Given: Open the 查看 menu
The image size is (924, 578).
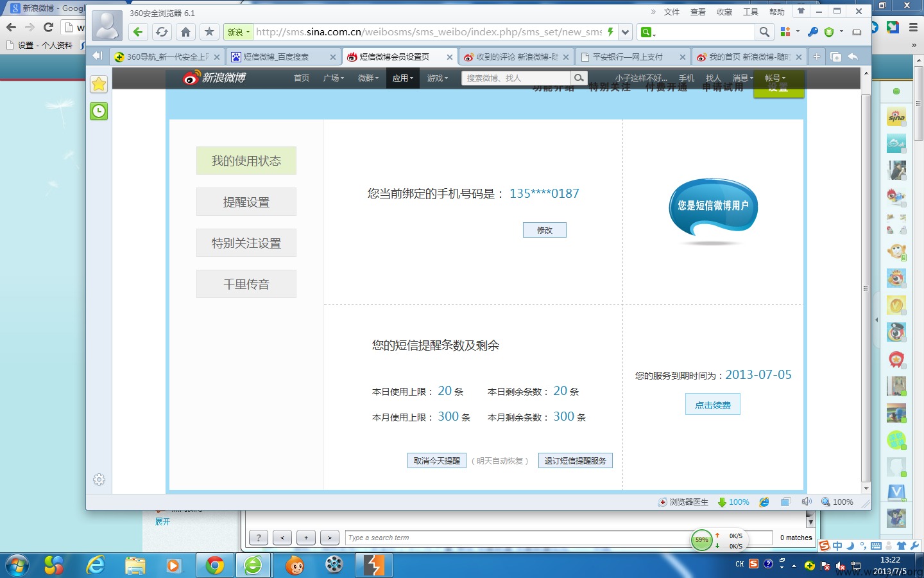Looking at the screenshot, I should [x=698, y=12].
